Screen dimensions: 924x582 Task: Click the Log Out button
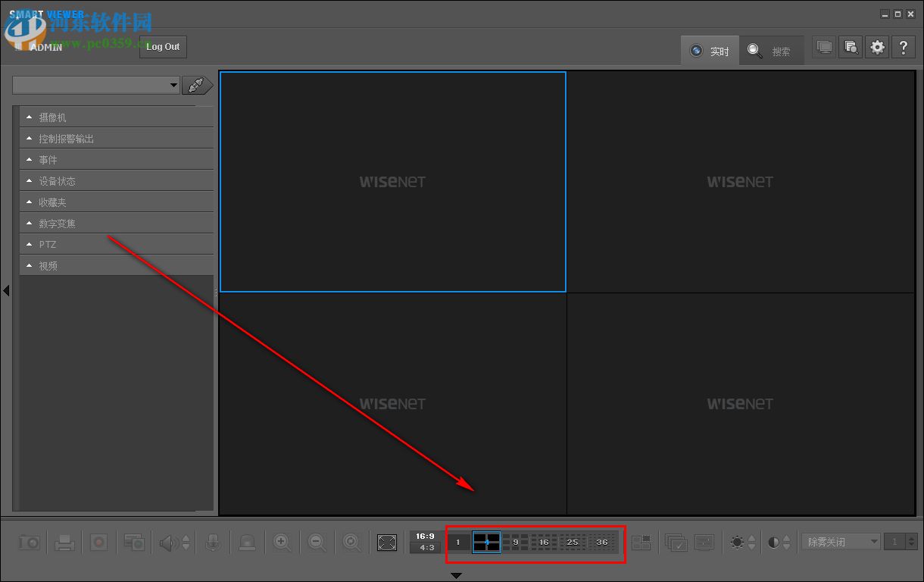162,46
